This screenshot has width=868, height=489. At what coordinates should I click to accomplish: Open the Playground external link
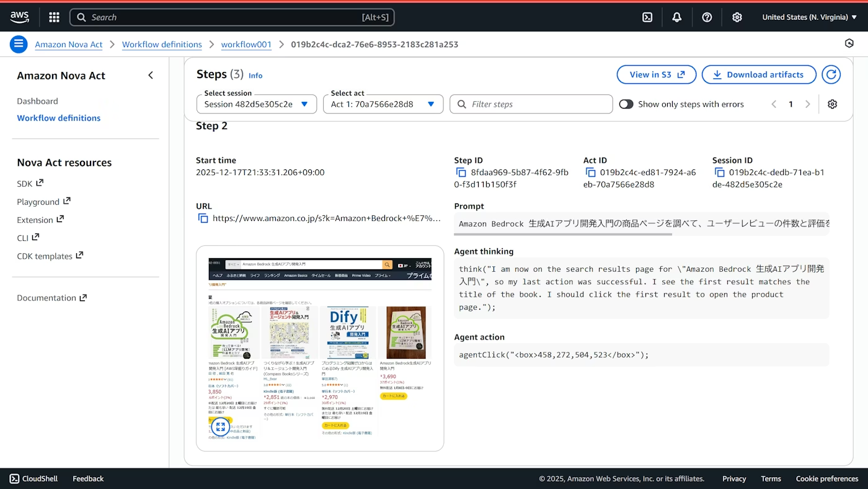pyautogui.click(x=43, y=202)
